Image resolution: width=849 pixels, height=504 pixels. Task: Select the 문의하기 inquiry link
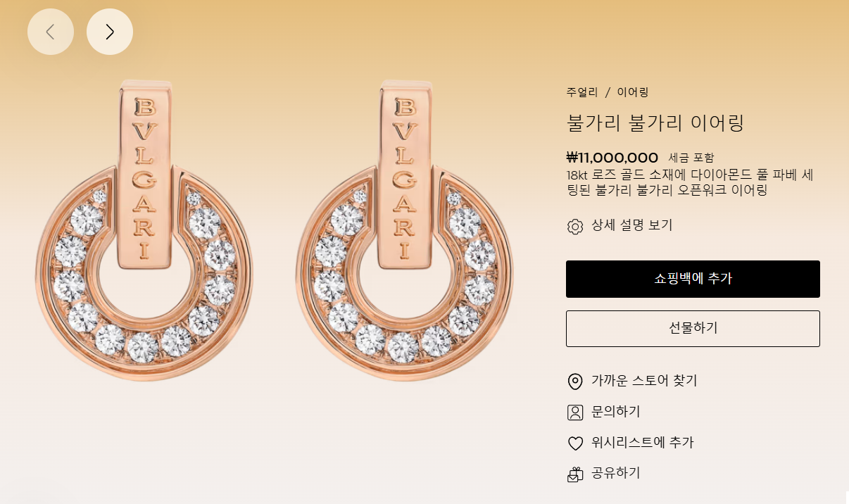(616, 412)
